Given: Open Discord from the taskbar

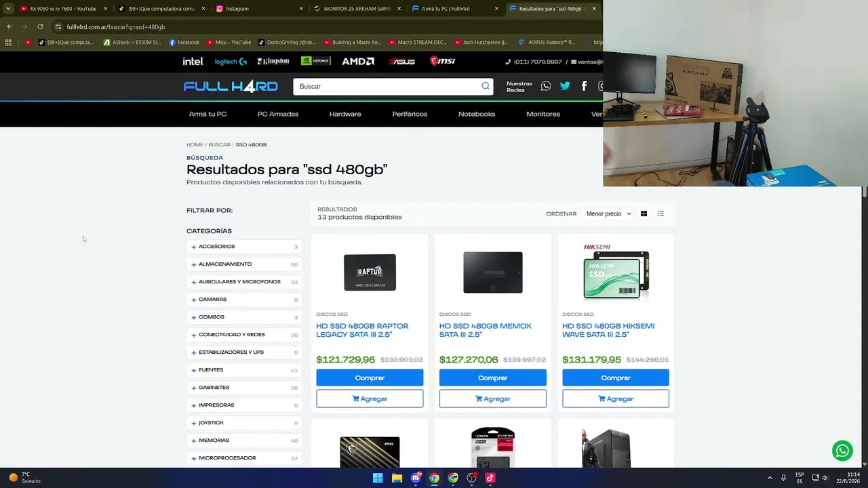Looking at the screenshot, I should click(x=416, y=478).
